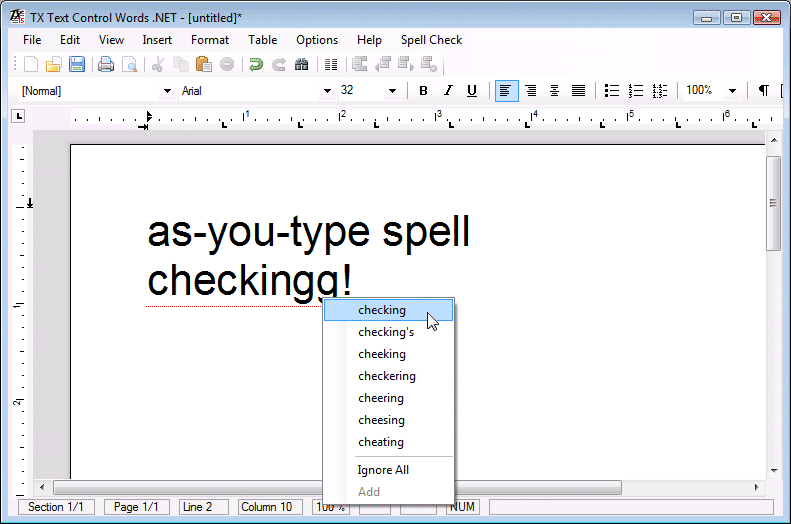
Task: Click the last text frame toolbar icon
Action: (x=429, y=64)
